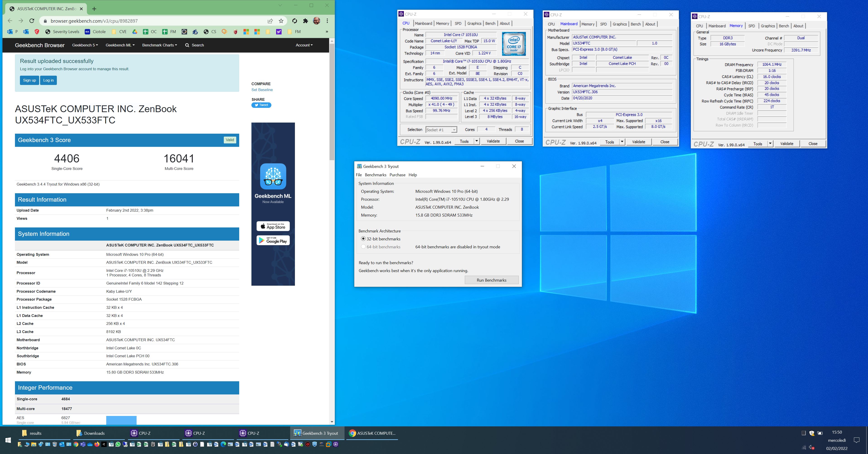Image resolution: width=868 pixels, height=454 pixels.
Task: Select the 64-bit benchmarks radio button
Action: pos(363,247)
